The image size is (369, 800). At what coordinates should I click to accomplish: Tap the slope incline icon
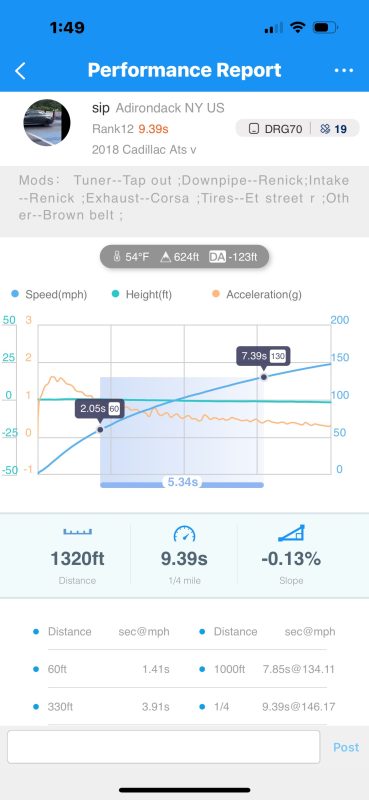pyautogui.click(x=291, y=533)
